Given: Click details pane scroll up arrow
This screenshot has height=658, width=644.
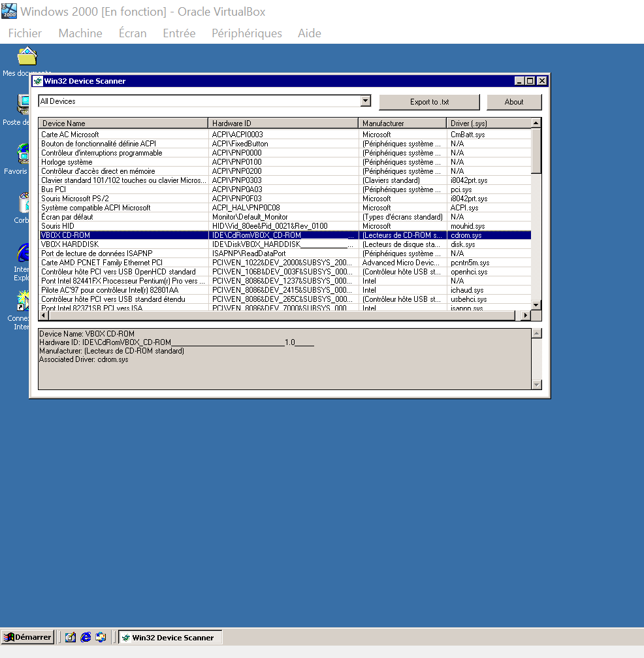Looking at the screenshot, I should pyautogui.click(x=537, y=334).
